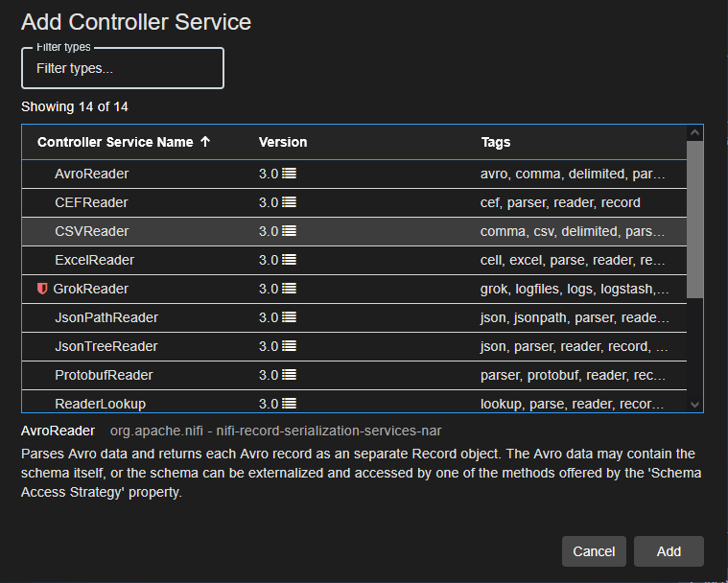The height and width of the screenshot is (583, 728).
Task: Click the restricted shield icon beside GrokReader
Action: coord(42,289)
